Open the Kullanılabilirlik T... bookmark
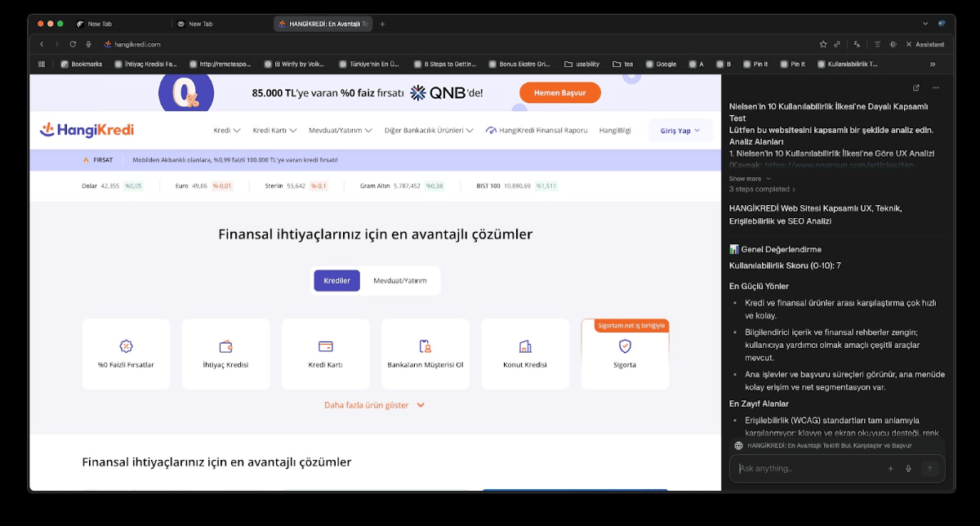Viewport: 980px width, 526px height. coord(847,64)
